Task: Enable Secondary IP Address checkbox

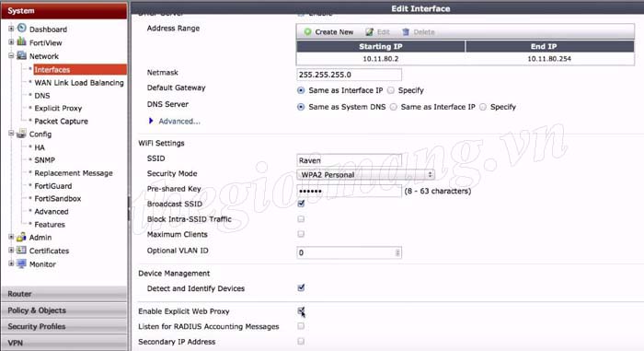Action: 301,341
